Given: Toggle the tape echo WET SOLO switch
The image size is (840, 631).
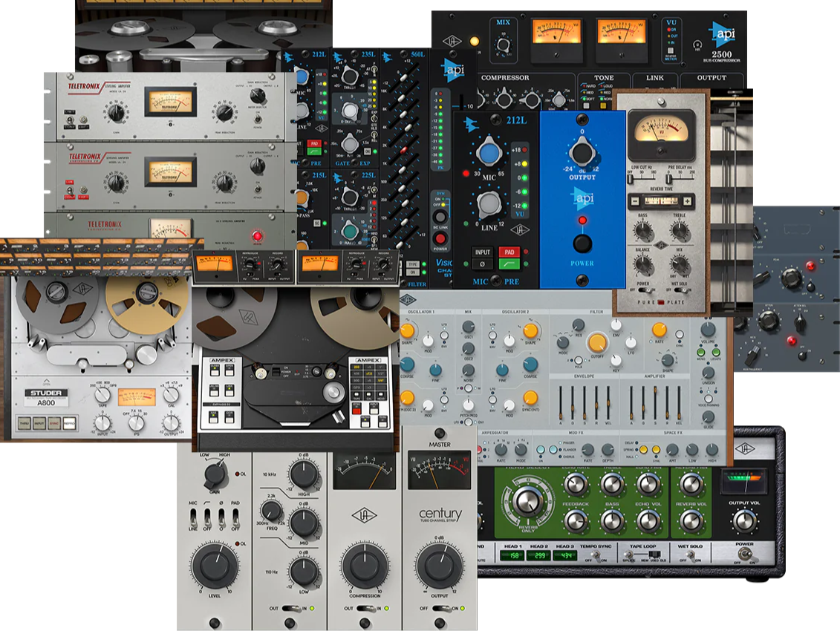Looking at the screenshot, I should [x=690, y=555].
